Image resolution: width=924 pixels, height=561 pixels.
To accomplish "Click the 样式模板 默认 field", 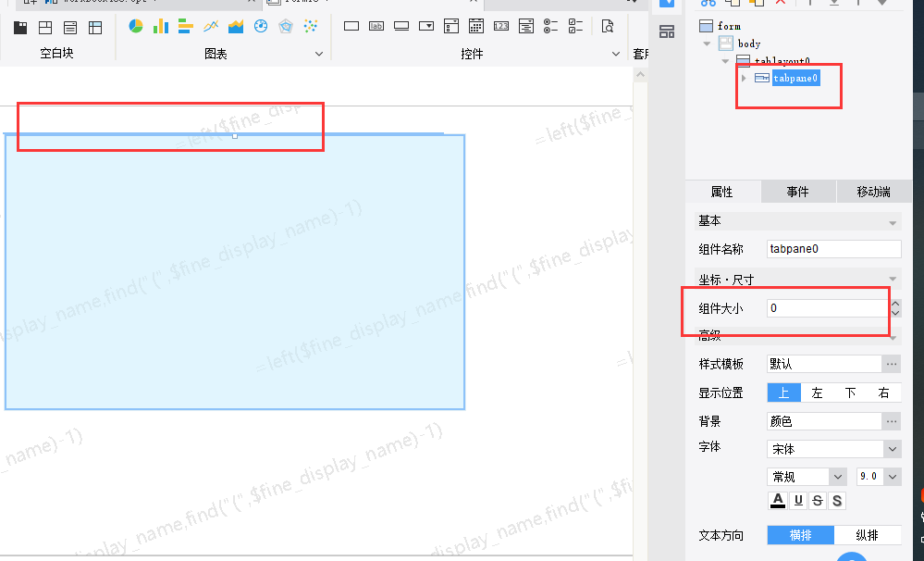I will tap(824, 364).
